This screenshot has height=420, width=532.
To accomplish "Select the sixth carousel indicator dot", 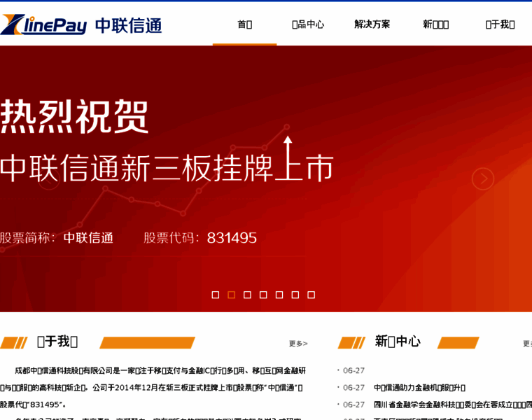I will click(295, 295).
